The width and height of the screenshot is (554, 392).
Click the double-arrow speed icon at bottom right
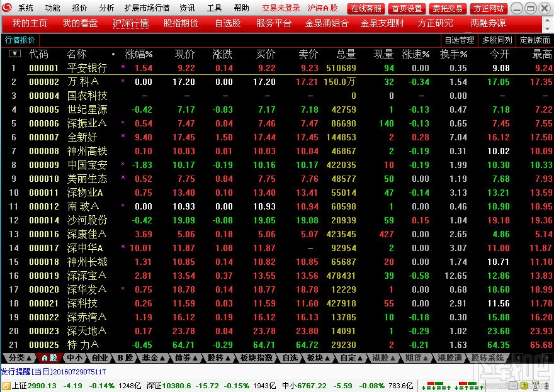[x=546, y=384]
